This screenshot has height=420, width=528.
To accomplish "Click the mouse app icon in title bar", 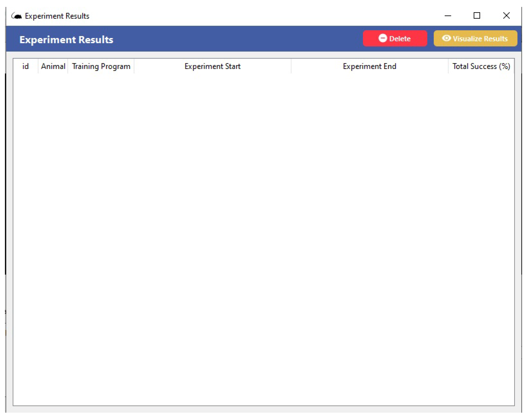I will click(17, 16).
